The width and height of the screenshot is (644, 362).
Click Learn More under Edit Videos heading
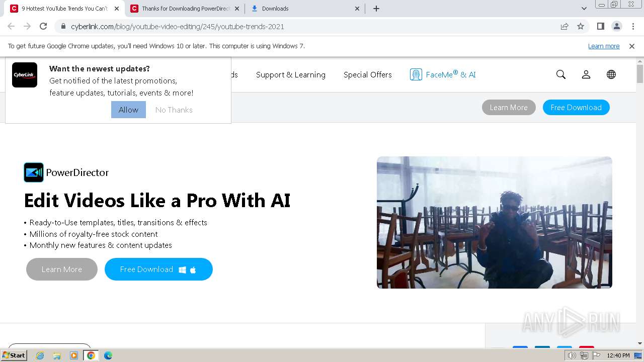point(62,269)
